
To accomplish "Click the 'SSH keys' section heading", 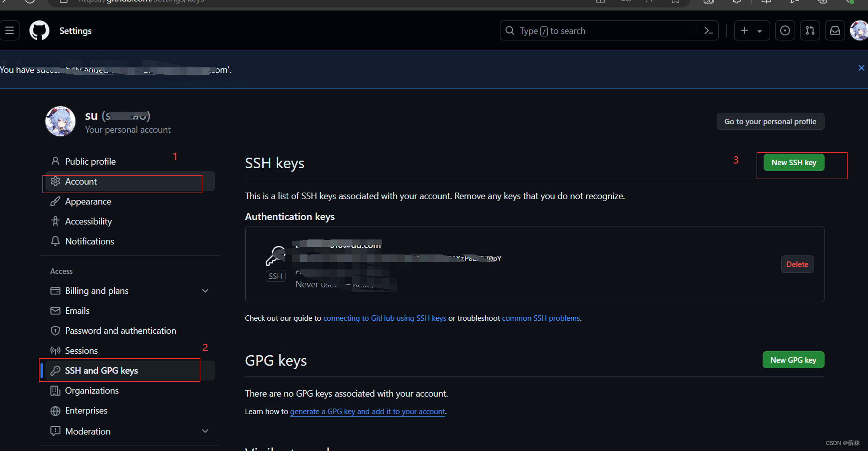I will click(275, 163).
